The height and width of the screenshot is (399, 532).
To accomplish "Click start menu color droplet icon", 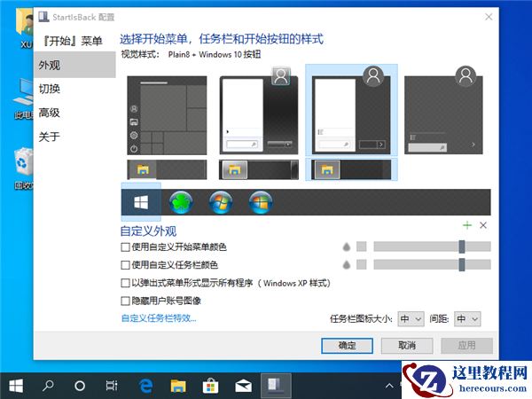I will pyautogui.click(x=347, y=246).
